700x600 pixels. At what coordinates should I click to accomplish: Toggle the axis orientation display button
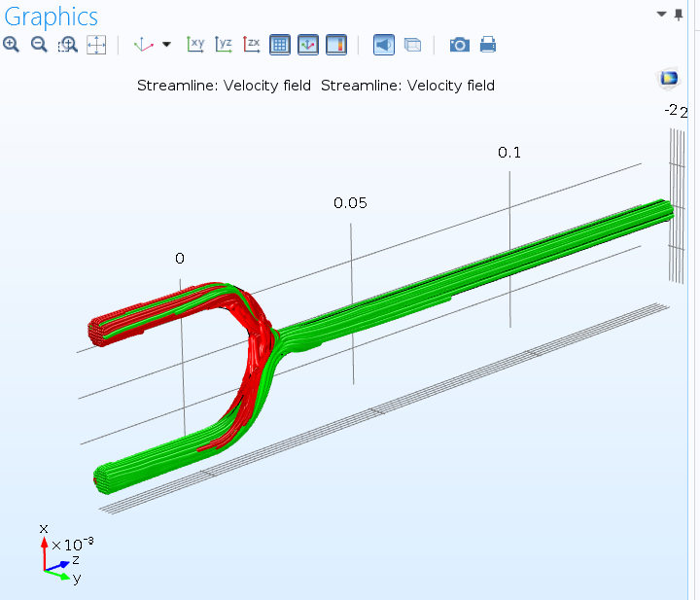click(308, 45)
